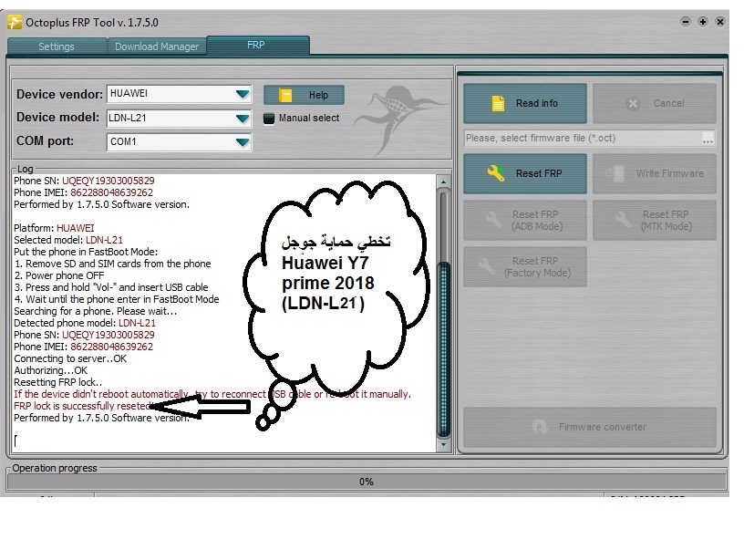Click the MTK Mode wrench icon
The image size is (744, 560).
tap(623, 219)
